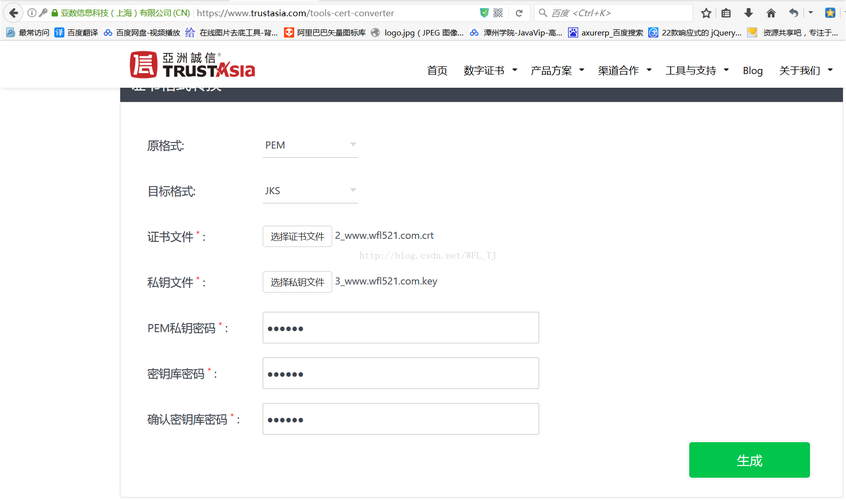Click the 密钥库密码 password field
Screen dimensions: 846x500
pyautogui.click(x=401, y=373)
